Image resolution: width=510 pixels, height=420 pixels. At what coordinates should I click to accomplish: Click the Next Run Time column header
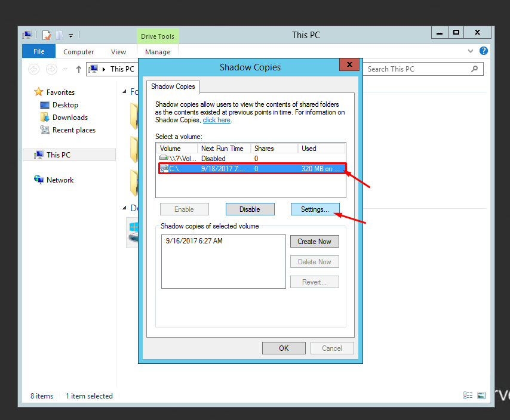pos(224,149)
